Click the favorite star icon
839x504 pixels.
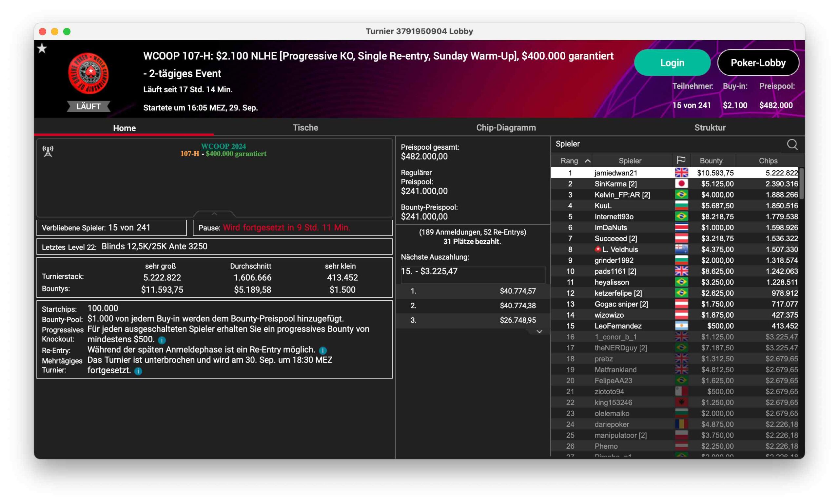pos(42,48)
